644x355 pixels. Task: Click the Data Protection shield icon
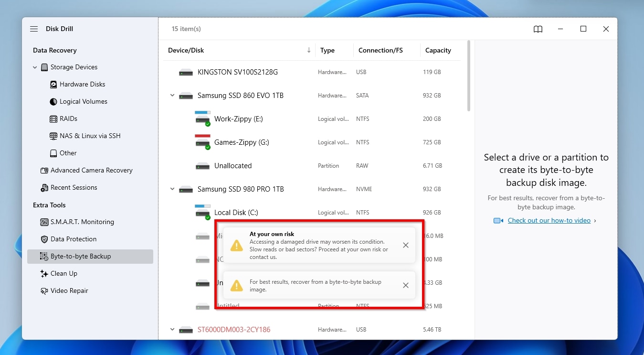coord(44,239)
